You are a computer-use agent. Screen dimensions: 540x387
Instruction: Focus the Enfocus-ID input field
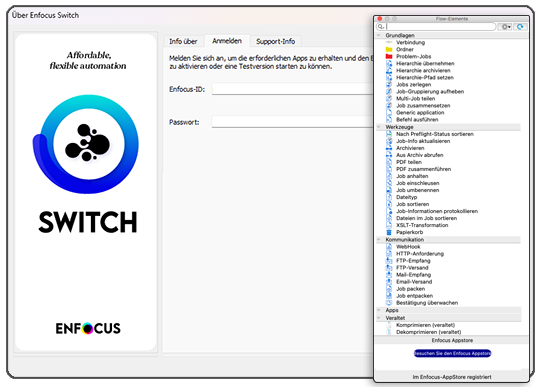point(292,89)
